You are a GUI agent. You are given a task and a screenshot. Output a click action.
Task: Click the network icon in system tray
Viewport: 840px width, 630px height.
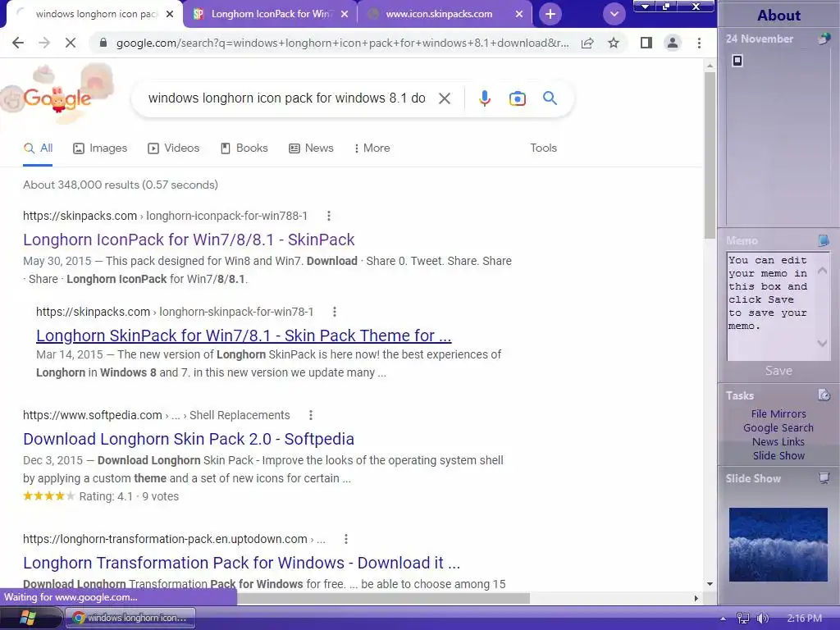742,619
